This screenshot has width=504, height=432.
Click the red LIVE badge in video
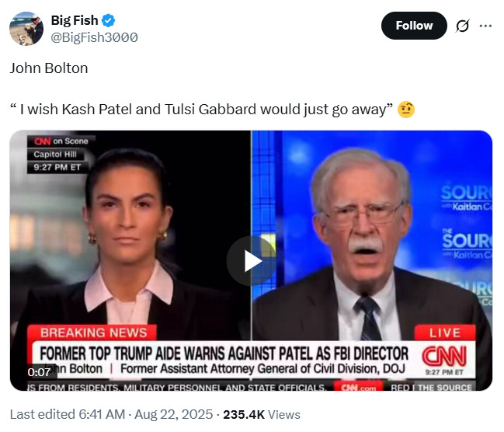(x=445, y=333)
